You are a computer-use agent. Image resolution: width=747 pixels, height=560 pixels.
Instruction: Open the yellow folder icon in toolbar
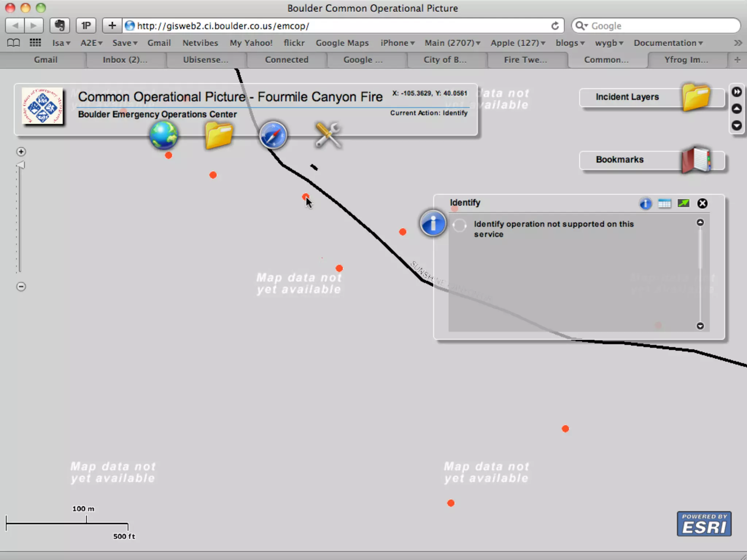pyautogui.click(x=218, y=135)
